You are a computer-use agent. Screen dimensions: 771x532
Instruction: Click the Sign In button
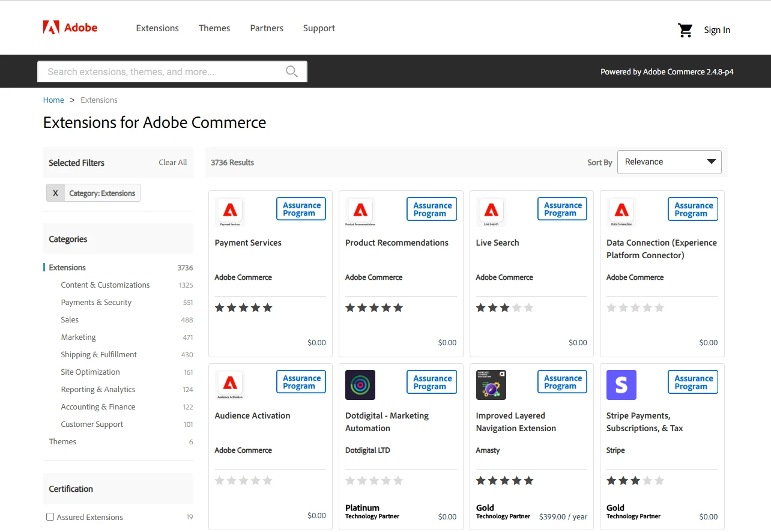[x=717, y=29]
